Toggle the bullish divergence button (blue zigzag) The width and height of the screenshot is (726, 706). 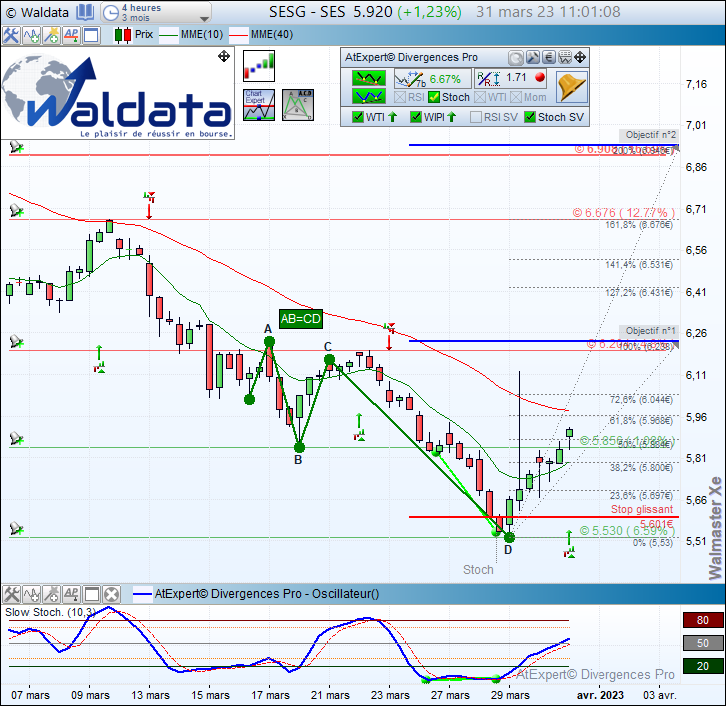[369, 96]
